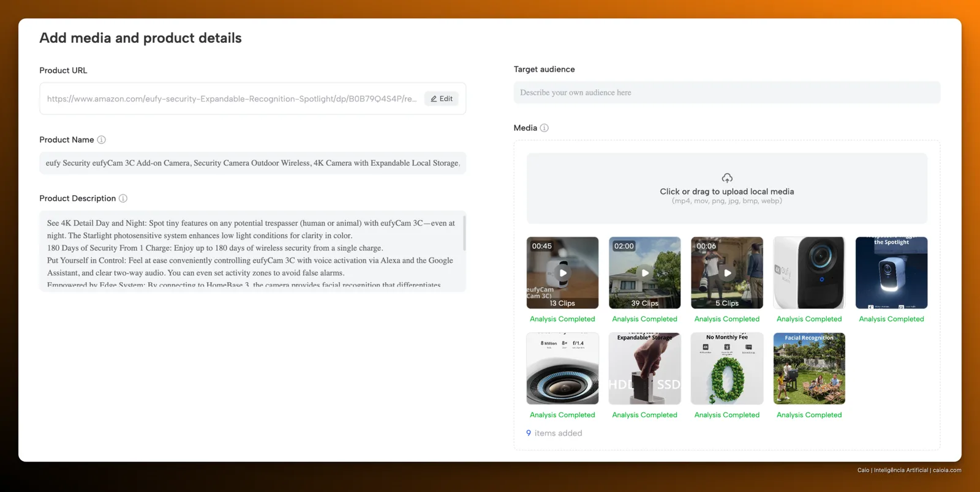Click the "00:45" duration badge

pyautogui.click(x=542, y=246)
